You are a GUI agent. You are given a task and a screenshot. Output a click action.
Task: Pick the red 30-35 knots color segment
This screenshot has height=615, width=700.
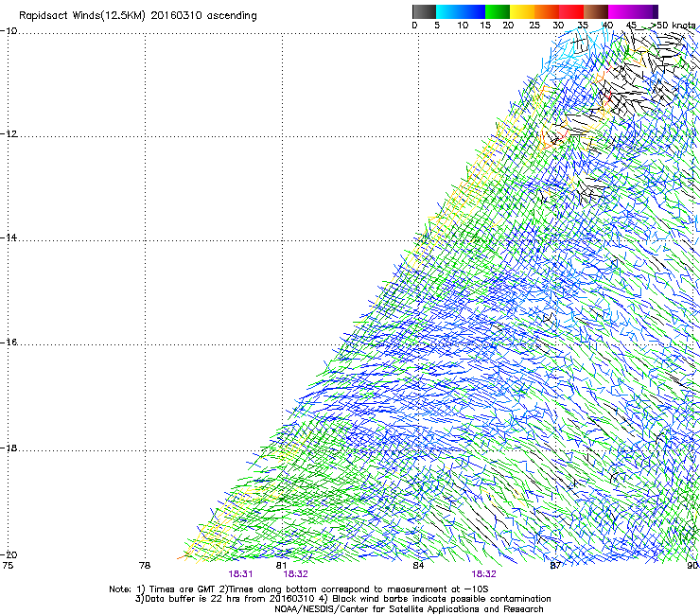(x=571, y=11)
